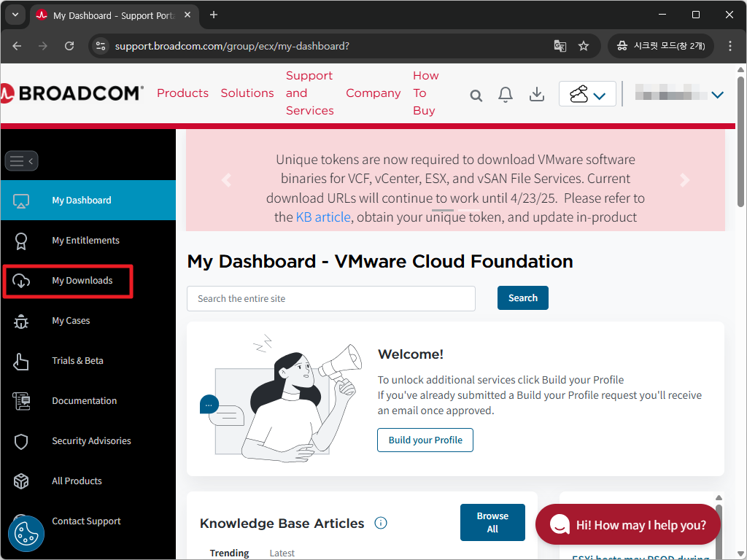Collapse the sidebar with the hamburger toggle

pos(21,161)
